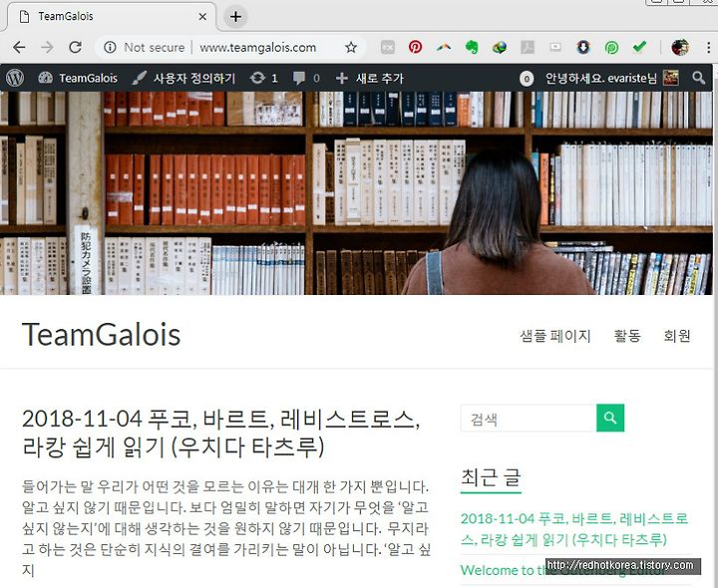718x588 pixels.
Task: Click the 사용자 정의하기 customize link
Action: [x=183, y=79]
